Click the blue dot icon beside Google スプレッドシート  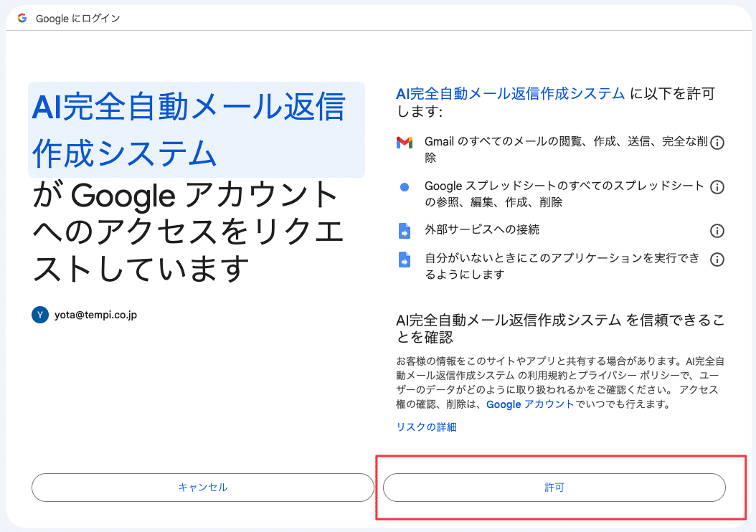[x=404, y=187]
